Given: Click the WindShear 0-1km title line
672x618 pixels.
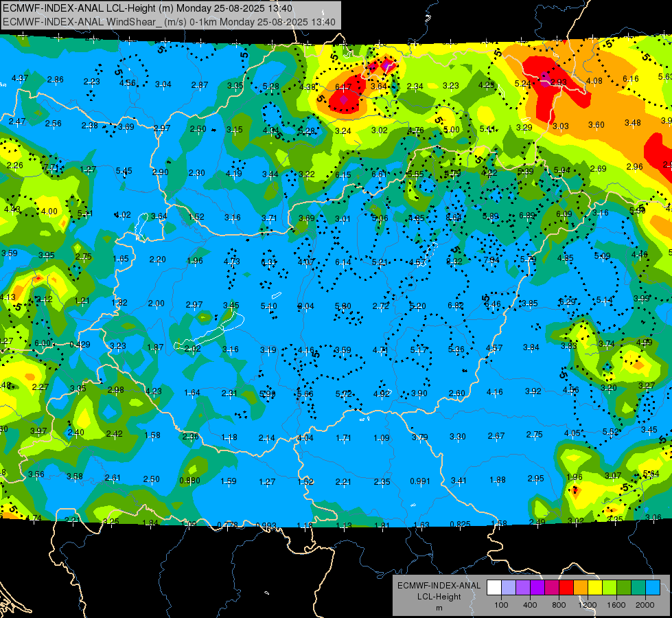Looking at the screenshot, I should [x=169, y=22].
